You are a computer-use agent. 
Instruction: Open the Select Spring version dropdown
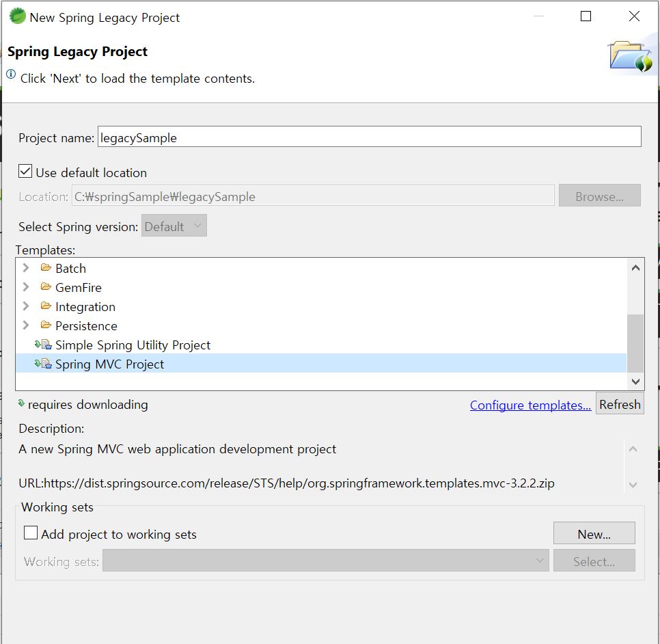coord(174,226)
